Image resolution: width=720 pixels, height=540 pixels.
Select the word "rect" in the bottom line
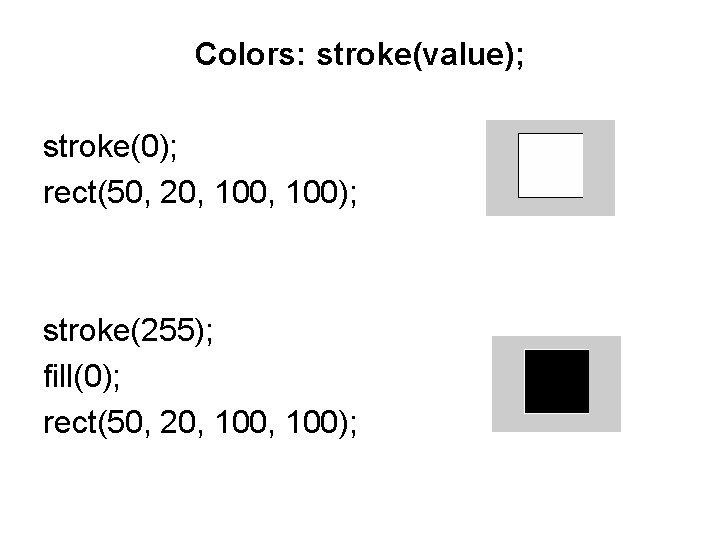[x=70, y=422]
